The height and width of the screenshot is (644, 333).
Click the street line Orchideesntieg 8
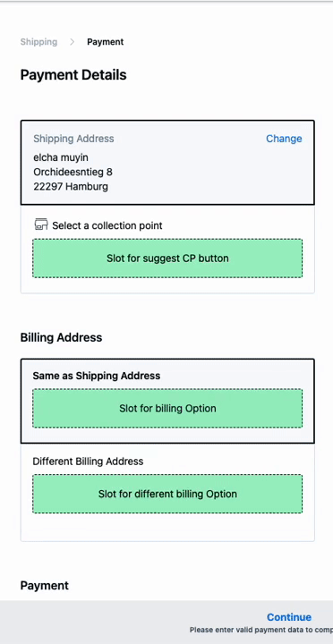pos(73,172)
